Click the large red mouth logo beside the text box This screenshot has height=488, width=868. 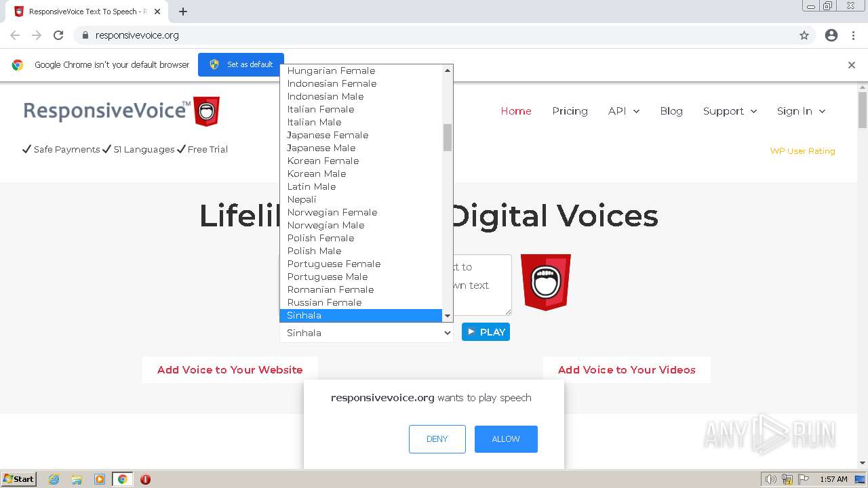(546, 282)
